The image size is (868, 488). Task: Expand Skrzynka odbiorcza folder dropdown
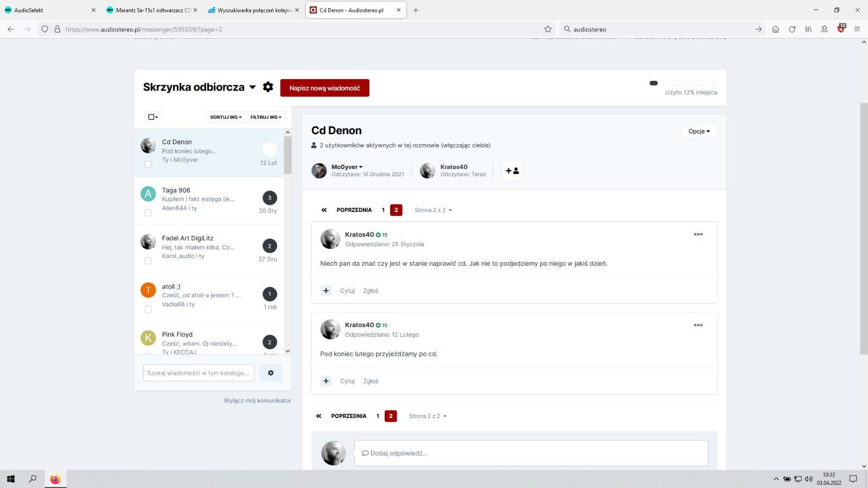[252, 87]
